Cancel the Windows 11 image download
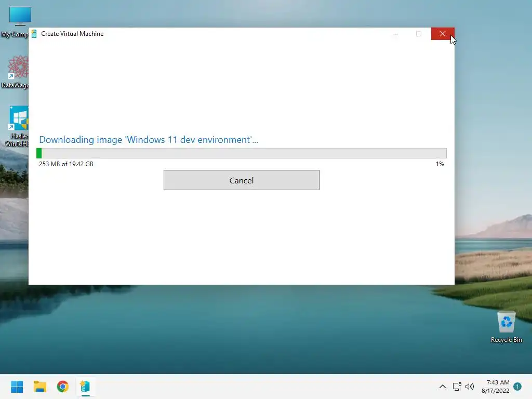Image resolution: width=532 pixels, height=399 pixels. (x=241, y=180)
